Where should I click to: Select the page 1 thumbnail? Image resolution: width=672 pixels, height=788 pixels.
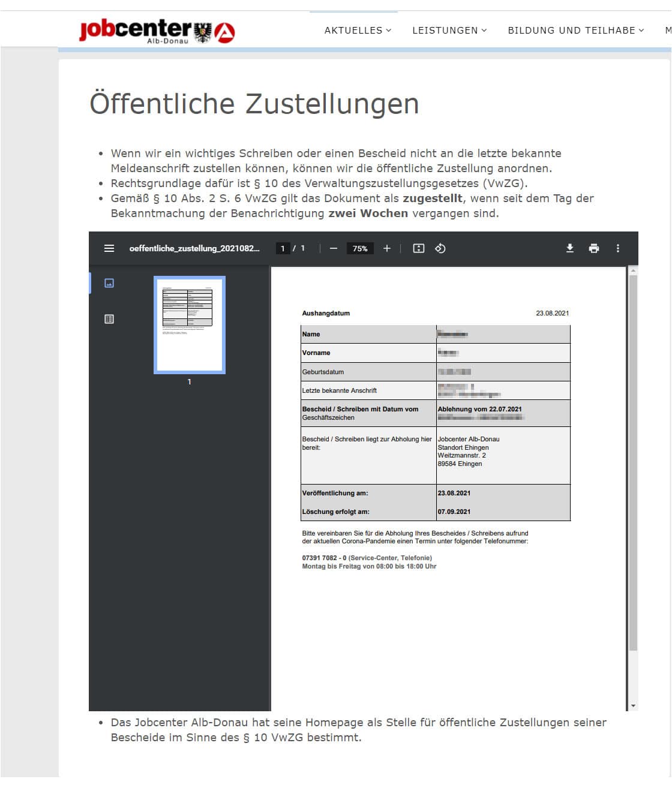[190, 325]
